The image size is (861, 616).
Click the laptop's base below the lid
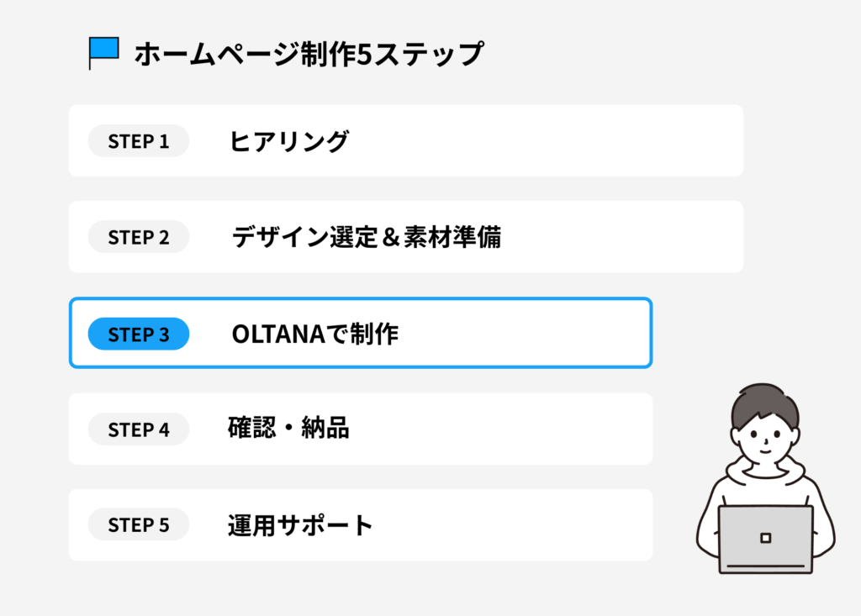[765, 569]
